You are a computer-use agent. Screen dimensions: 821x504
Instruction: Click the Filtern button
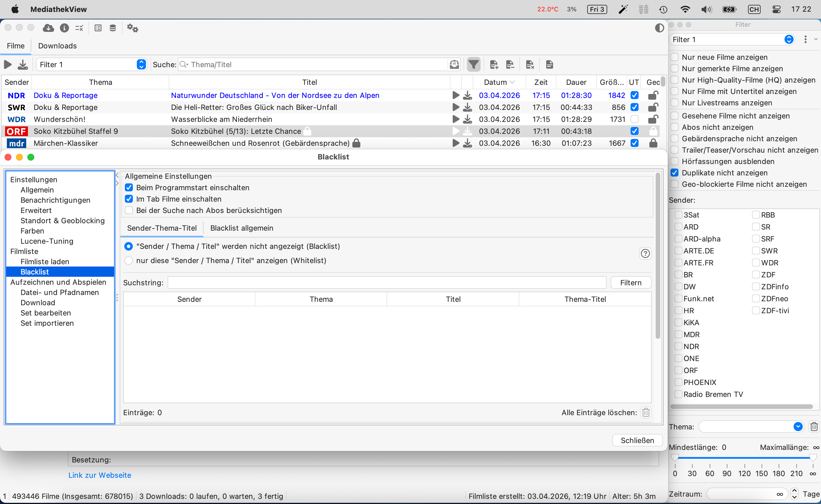[631, 283]
